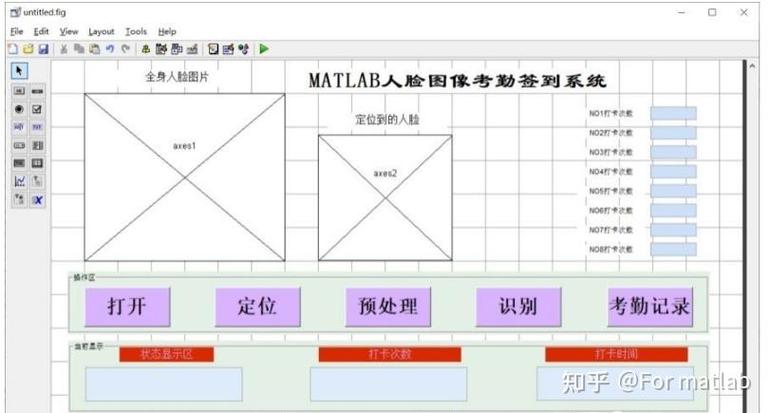Paste using the clipboard toolbar icon
The height and width of the screenshot is (413, 771).
coord(94,49)
